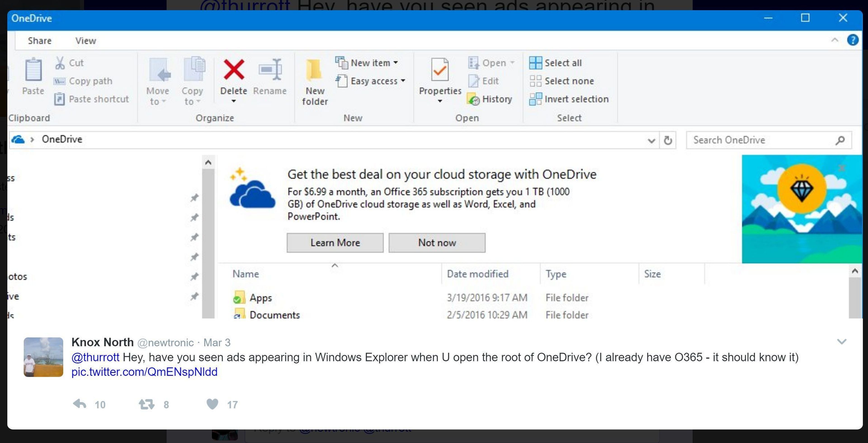Screen dimensions: 868x443
Task: Click the Paste shortcut icon
Action: (59, 99)
